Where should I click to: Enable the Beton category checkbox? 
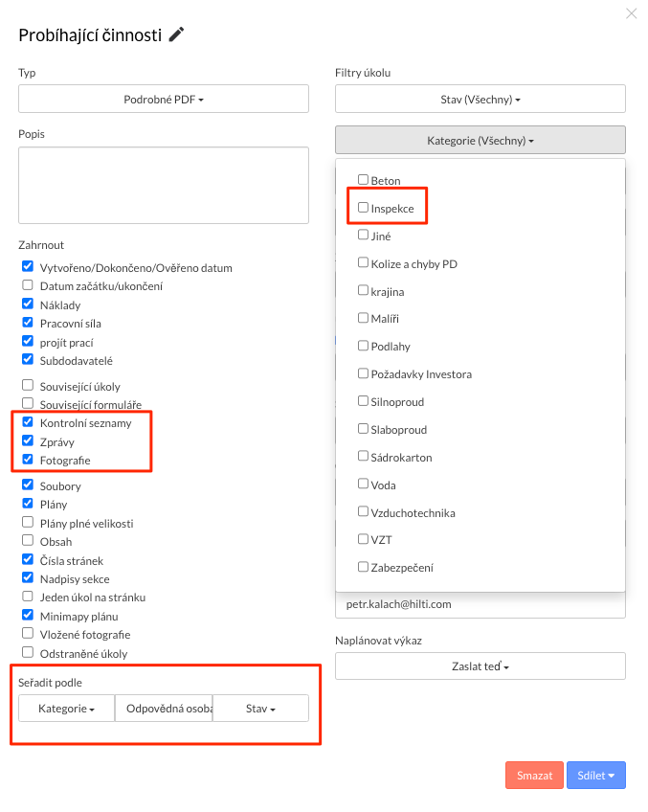(x=364, y=179)
